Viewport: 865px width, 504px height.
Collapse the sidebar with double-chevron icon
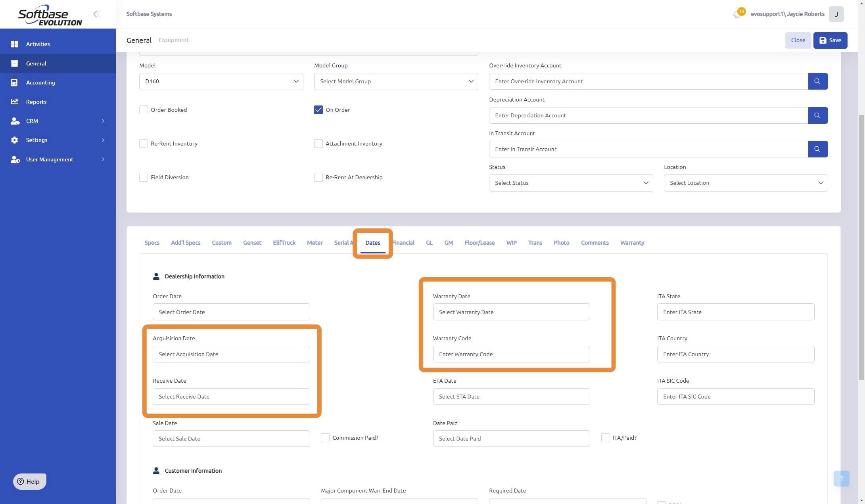(96, 14)
